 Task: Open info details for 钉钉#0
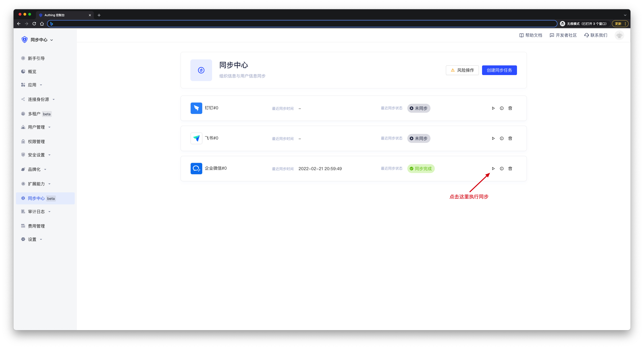[x=502, y=108]
